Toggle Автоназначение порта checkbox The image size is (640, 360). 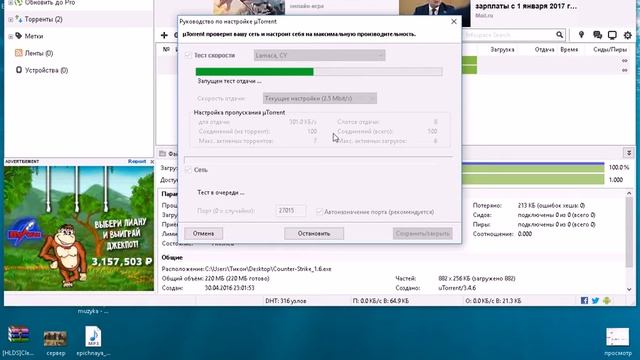[319, 212]
